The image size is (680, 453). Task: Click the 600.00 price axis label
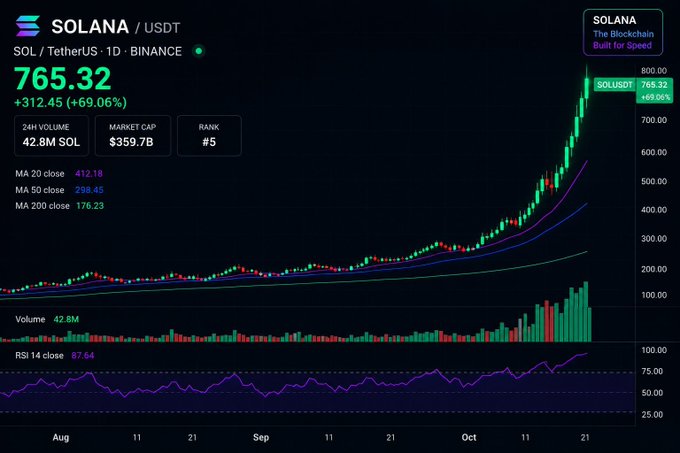pyautogui.click(x=654, y=152)
